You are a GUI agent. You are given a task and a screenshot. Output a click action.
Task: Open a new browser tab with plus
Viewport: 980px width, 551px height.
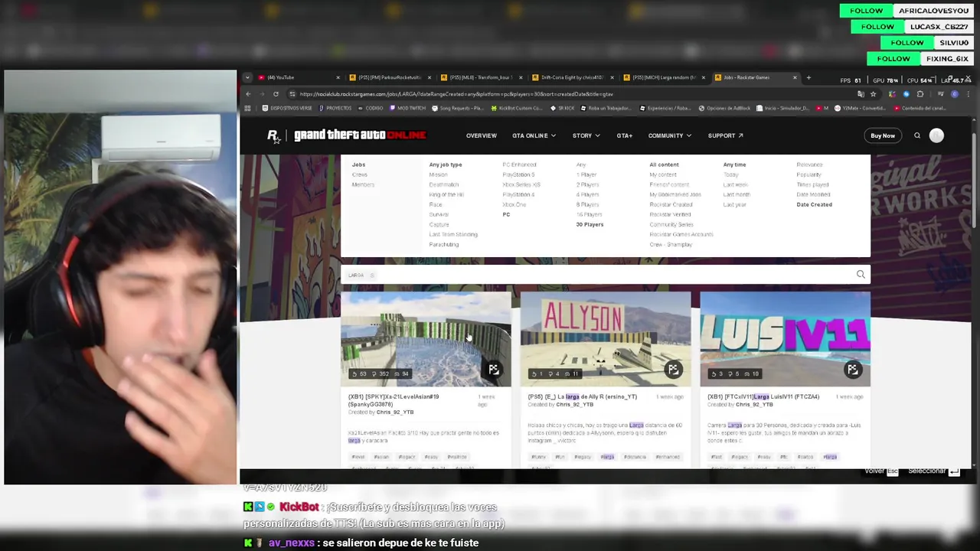point(808,77)
